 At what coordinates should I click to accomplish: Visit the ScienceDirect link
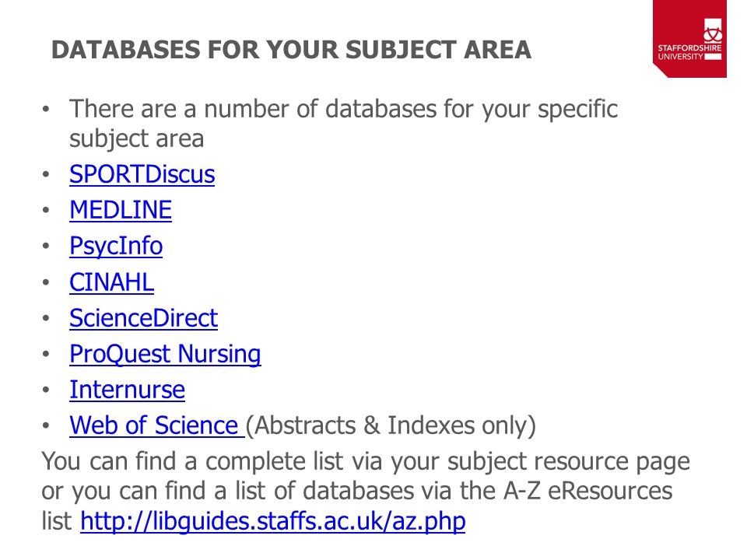[x=144, y=318]
